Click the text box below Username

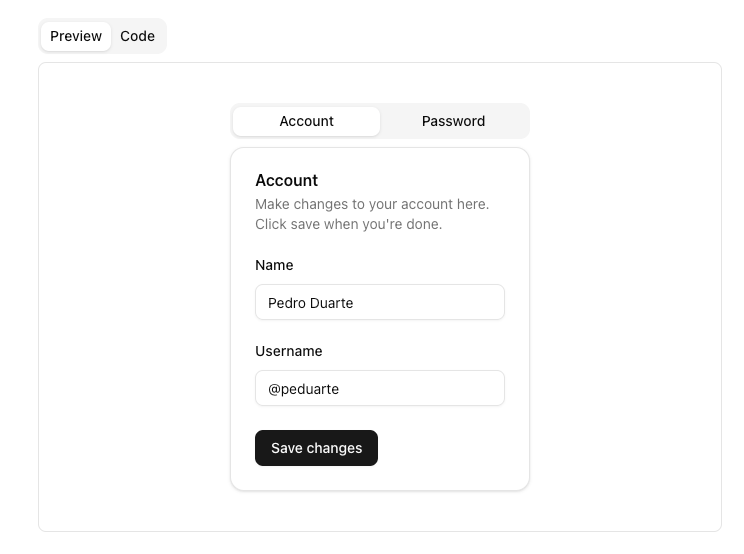pos(379,388)
